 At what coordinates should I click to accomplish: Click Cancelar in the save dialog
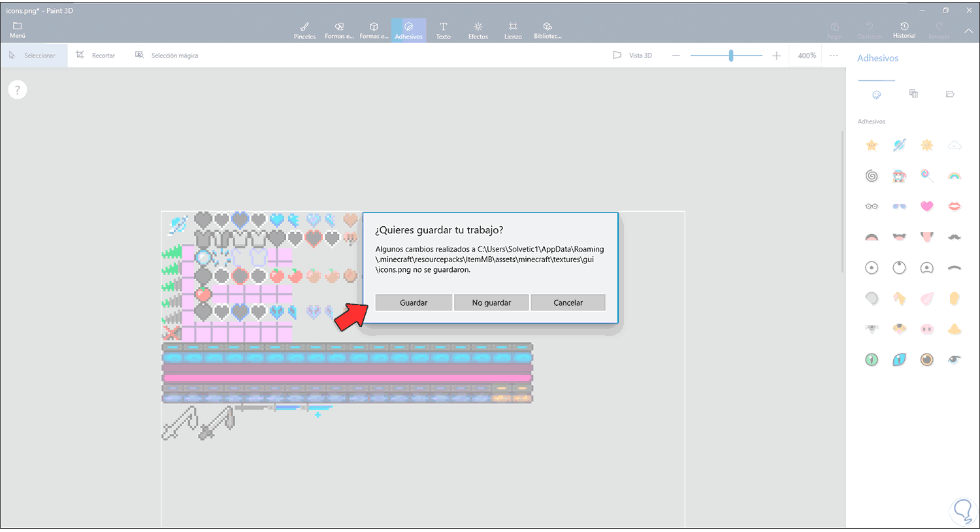[568, 303]
